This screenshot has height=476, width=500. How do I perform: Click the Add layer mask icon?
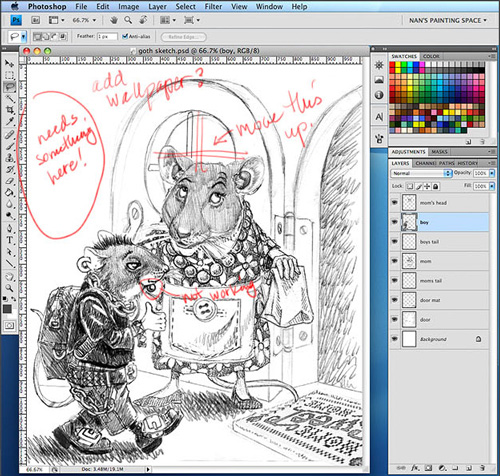tap(429, 468)
